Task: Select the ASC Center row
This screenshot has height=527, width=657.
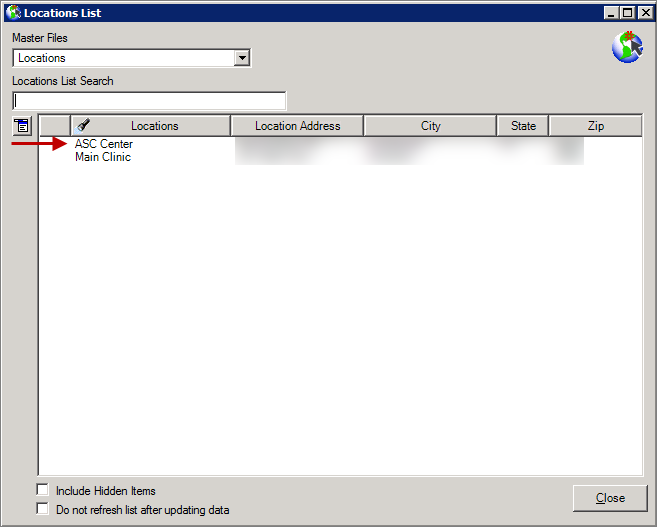Action: pyautogui.click(x=340, y=144)
